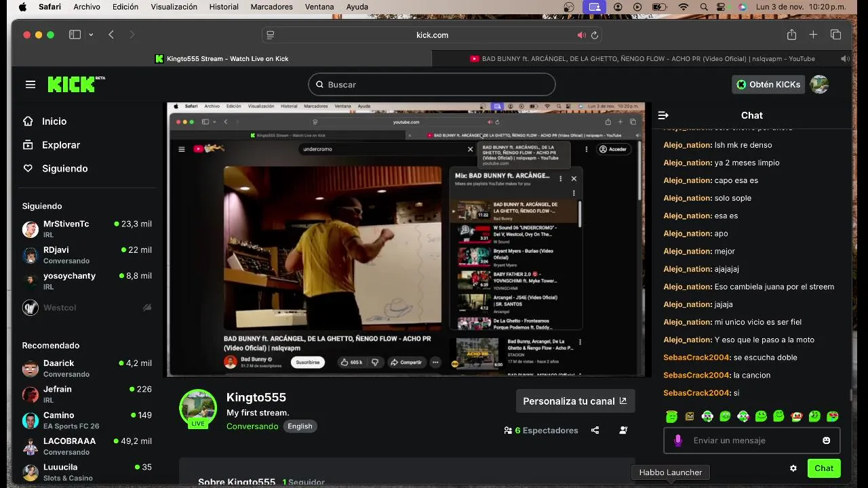Open yosoychanty channel in sidebar
868x488 pixels.
click(x=87, y=281)
